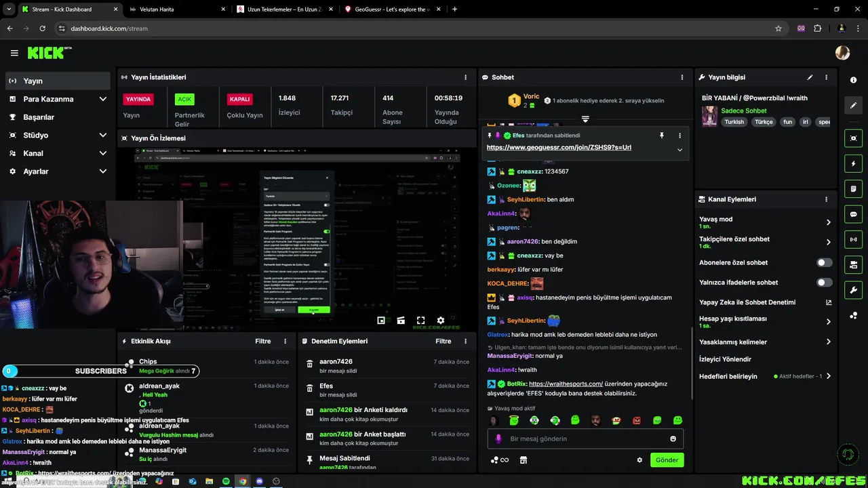Image resolution: width=868 pixels, height=488 pixels.
Task: Expand the Stüdyo sidebar section
Action: 58,135
